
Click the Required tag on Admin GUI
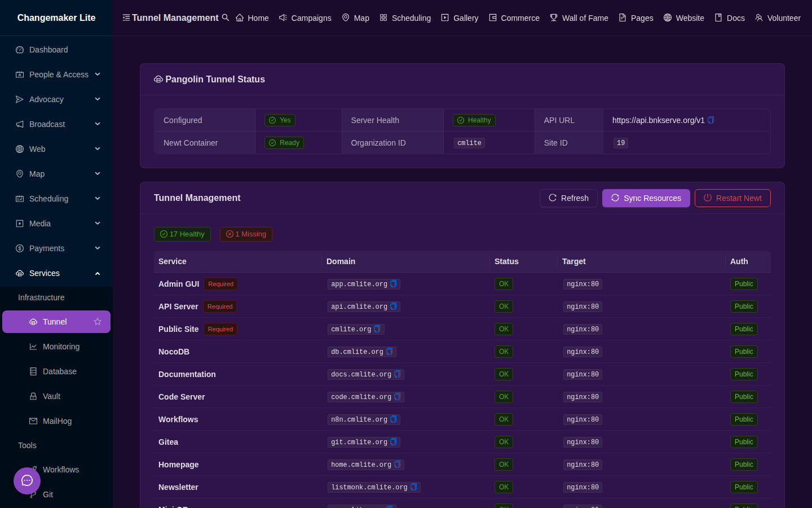(220, 284)
